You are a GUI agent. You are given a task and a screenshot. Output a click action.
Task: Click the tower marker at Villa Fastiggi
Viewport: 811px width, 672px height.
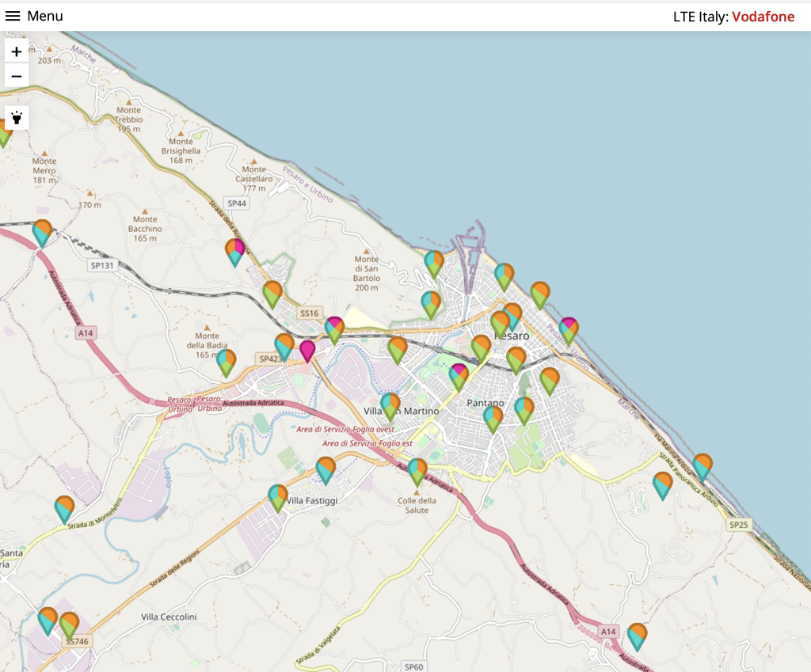coord(278,497)
